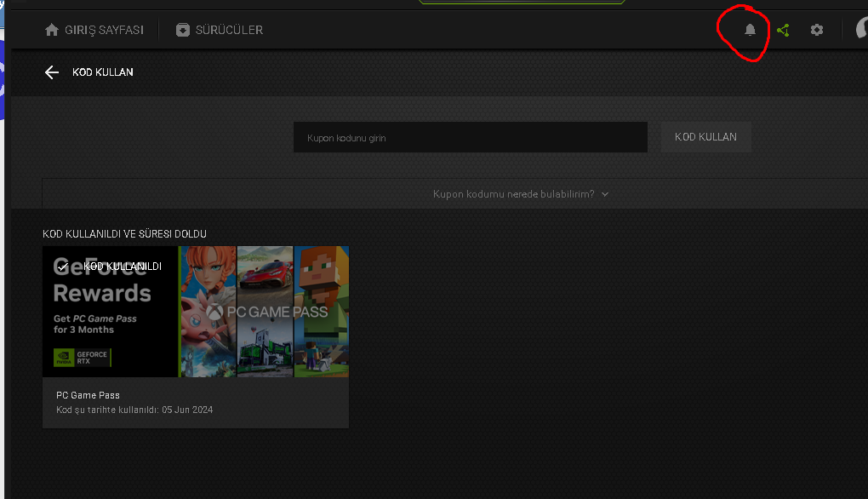Image resolution: width=868 pixels, height=499 pixels.
Task: Click the PC Game Pass reward title
Action: [x=88, y=395]
